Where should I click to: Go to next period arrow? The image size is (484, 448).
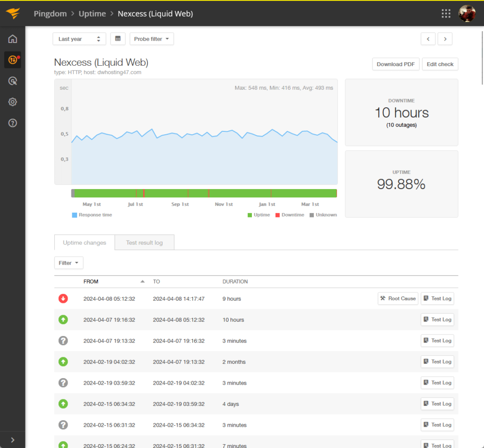point(445,39)
